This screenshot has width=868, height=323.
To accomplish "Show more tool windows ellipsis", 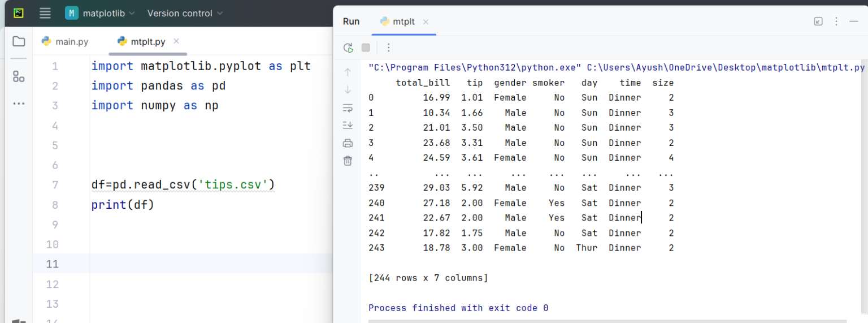I will (19, 104).
